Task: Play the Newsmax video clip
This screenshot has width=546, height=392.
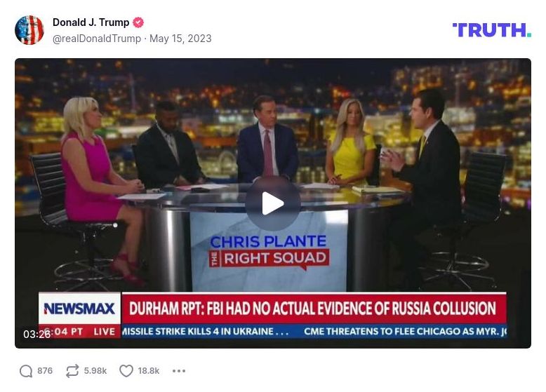Action: pyautogui.click(x=273, y=203)
